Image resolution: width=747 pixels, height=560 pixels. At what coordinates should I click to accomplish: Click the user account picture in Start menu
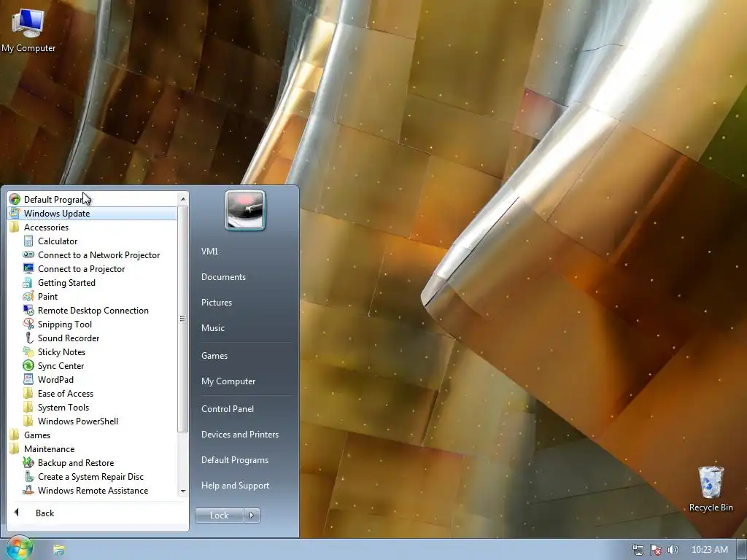[x=245, y=210]
